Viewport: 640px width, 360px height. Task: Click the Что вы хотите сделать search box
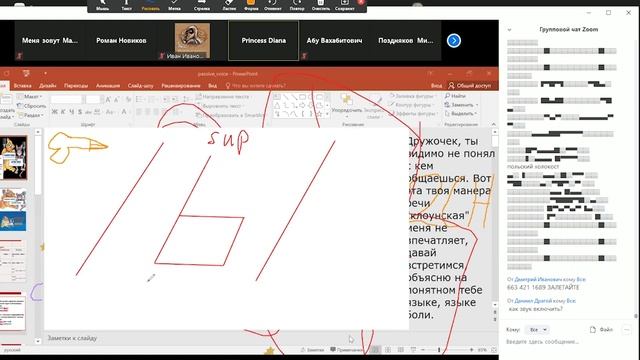[256, 86]
